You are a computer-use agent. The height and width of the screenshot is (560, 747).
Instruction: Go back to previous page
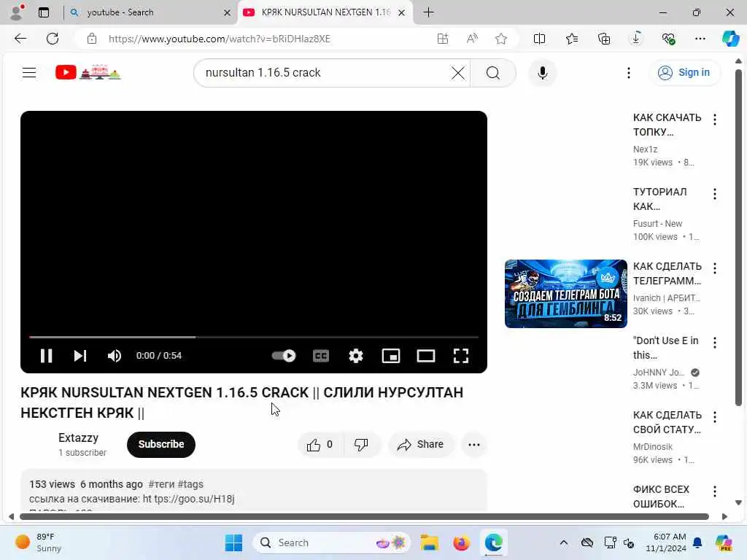click(20, 39)
